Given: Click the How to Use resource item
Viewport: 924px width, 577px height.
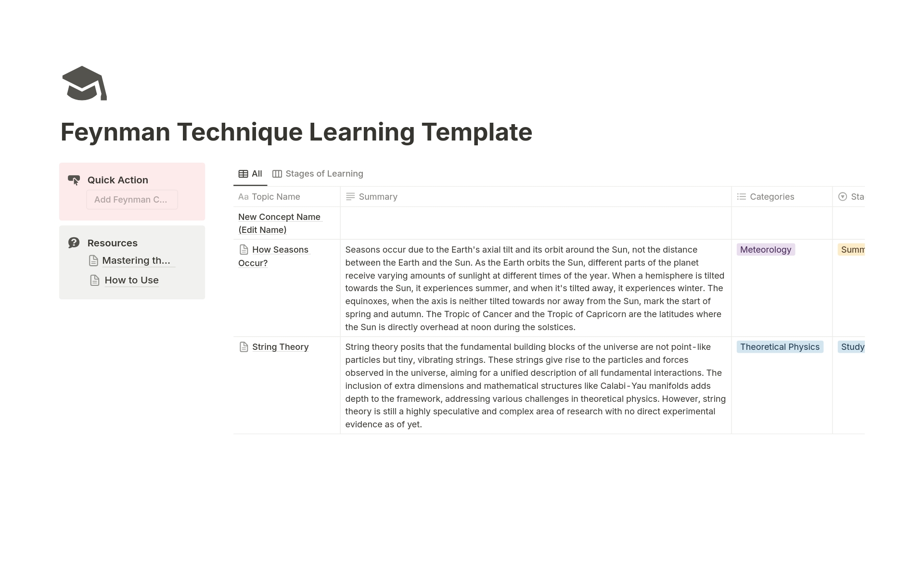Looking at the screenshot, I should 131,280.
